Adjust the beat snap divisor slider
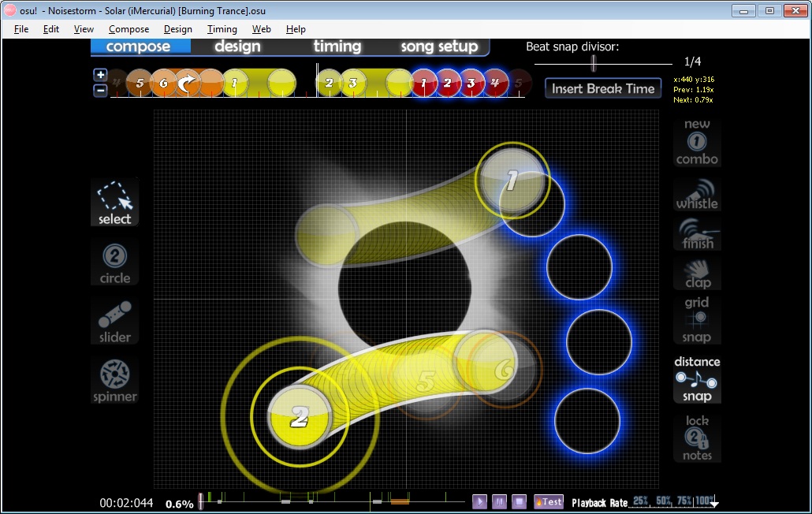The height and width of the screenshot is (514, 812). (x=594, y=63)
